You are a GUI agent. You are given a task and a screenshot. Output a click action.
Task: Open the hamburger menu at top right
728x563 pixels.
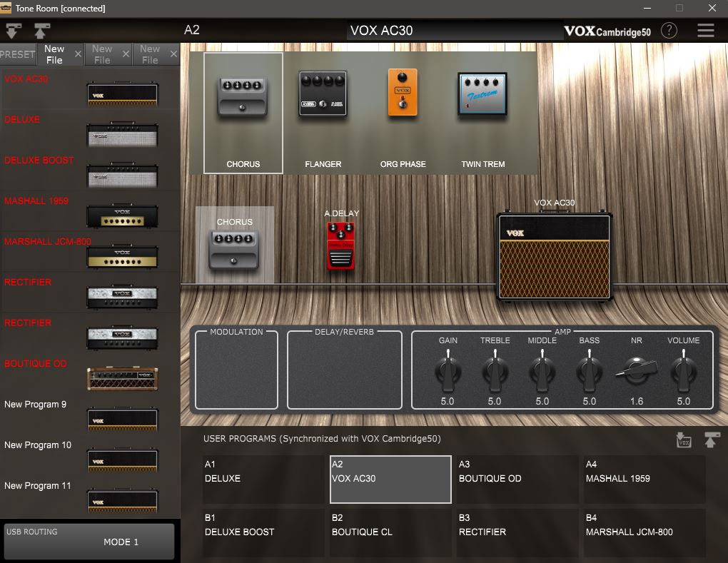click(x=706, y=30)
